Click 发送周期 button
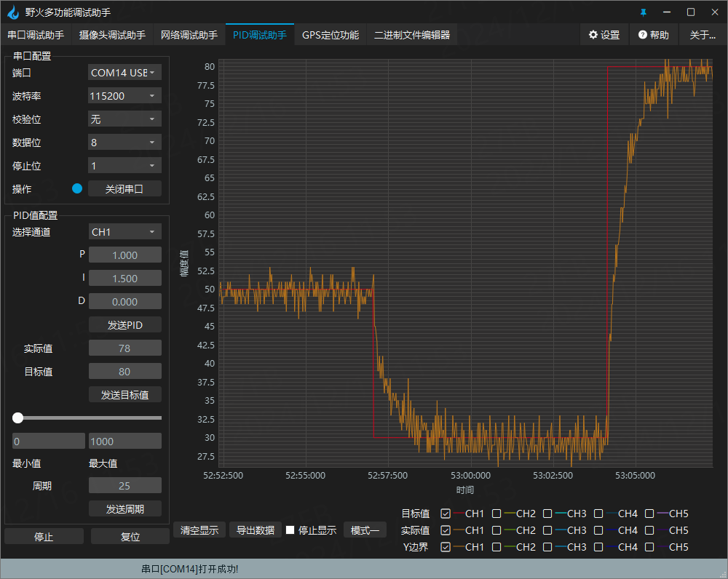 pos(125,508)
